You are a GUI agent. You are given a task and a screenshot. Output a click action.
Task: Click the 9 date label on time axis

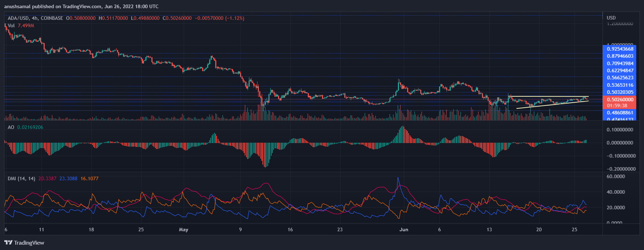pos(240,229)
